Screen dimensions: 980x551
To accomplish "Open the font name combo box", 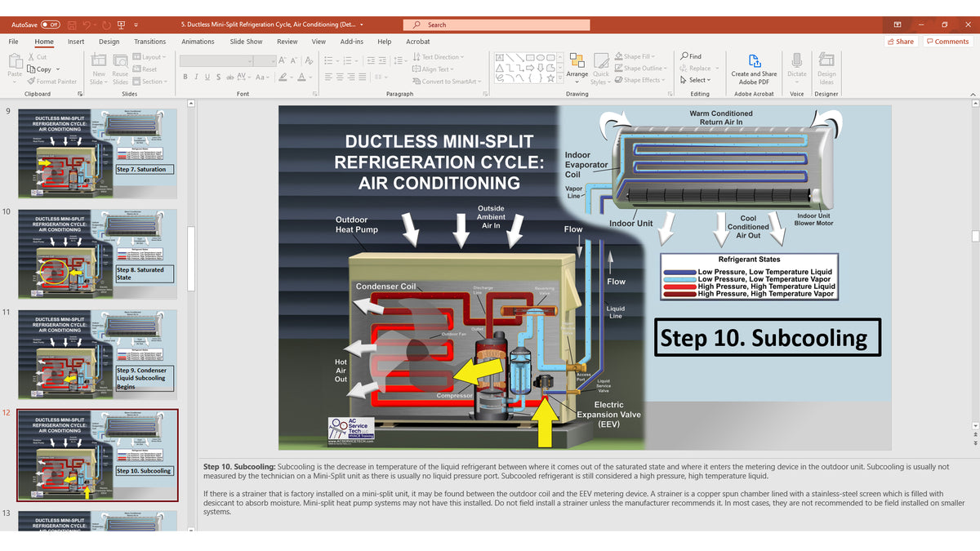I will click(216, 60).
